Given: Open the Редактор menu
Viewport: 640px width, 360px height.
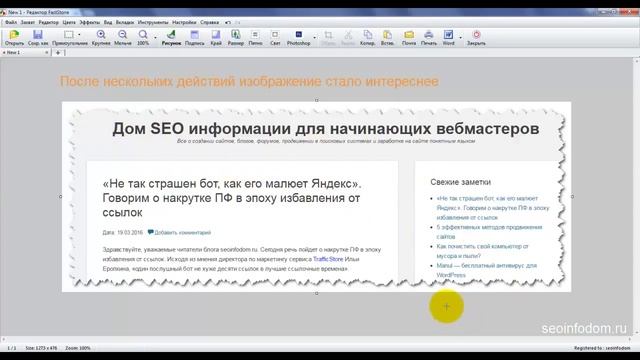Looking at the screenshot, I should [49, 22].
